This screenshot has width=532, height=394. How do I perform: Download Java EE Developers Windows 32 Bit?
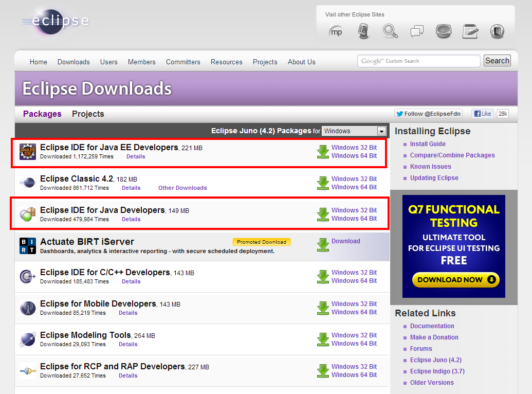pyautogui.click(x=354, y=148)
